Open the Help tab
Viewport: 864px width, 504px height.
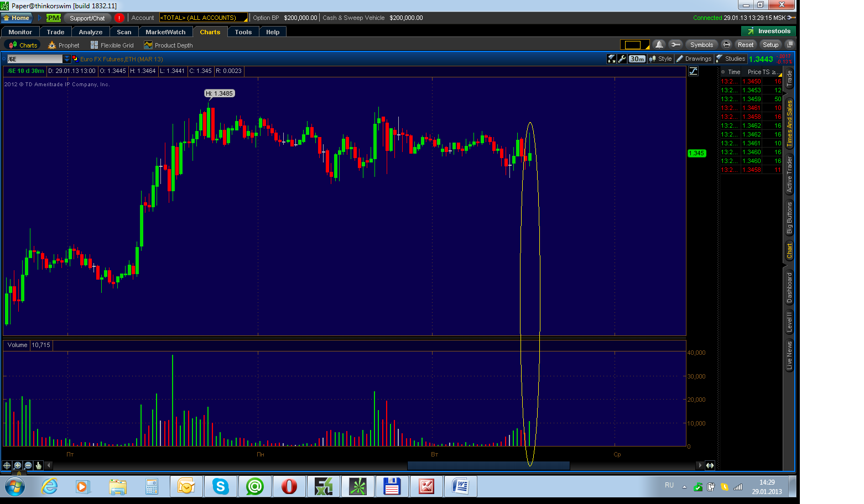pos(273,32)
